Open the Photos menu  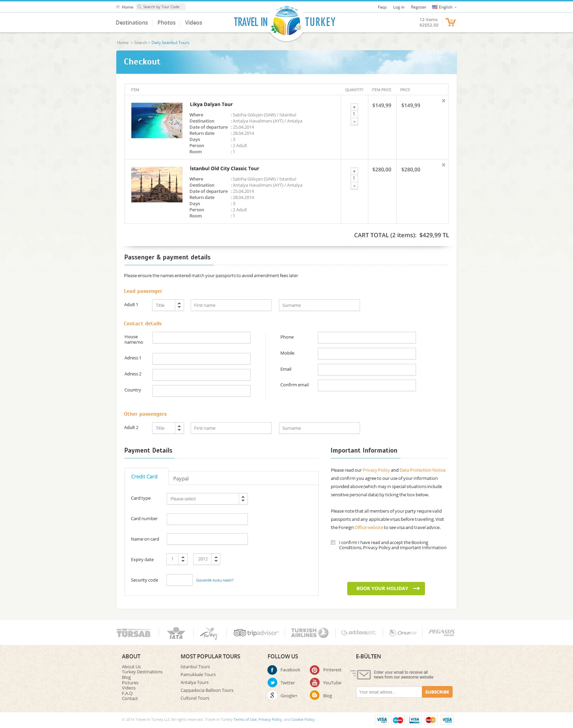coord(166,23)
